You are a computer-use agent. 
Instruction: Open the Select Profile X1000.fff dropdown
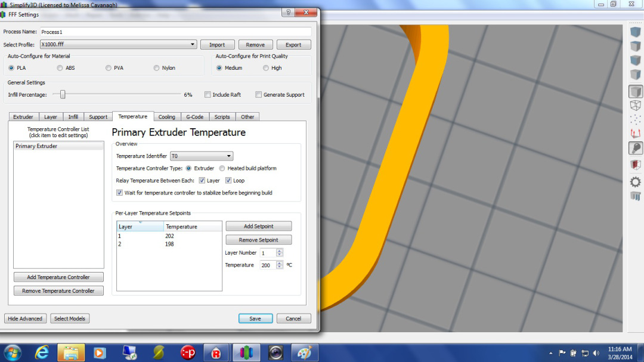pyautogui.click(x=118, y=44)
